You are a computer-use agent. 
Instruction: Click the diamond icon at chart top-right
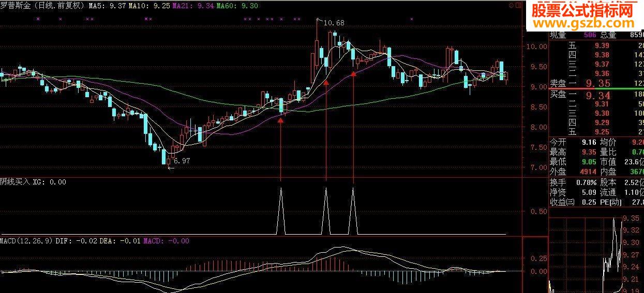pyautogui.click(x=512, y=5)
